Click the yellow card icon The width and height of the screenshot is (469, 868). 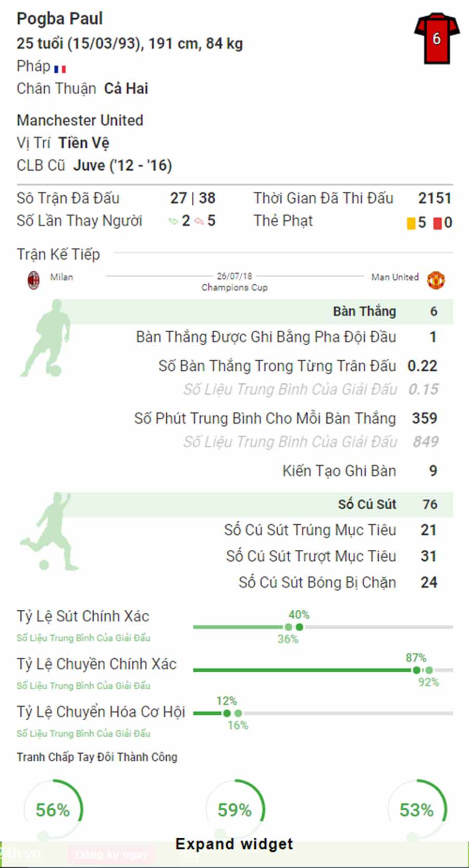411,223
